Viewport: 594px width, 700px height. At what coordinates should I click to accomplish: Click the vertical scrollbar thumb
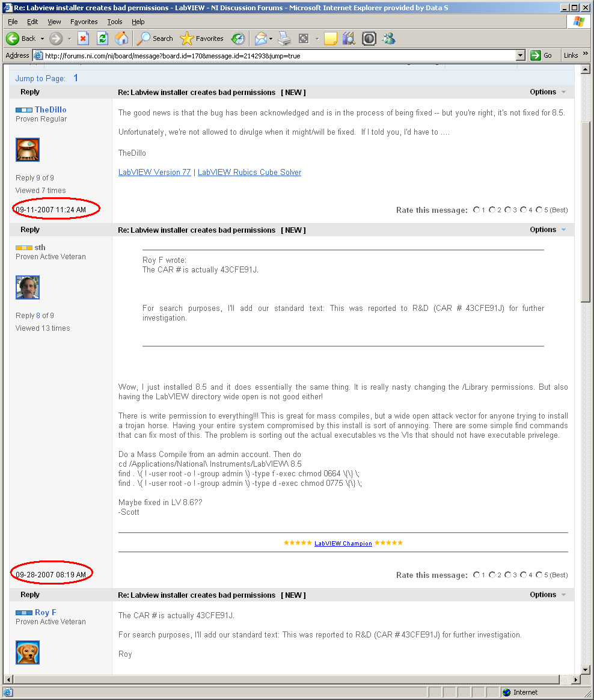tap(586, 212)
